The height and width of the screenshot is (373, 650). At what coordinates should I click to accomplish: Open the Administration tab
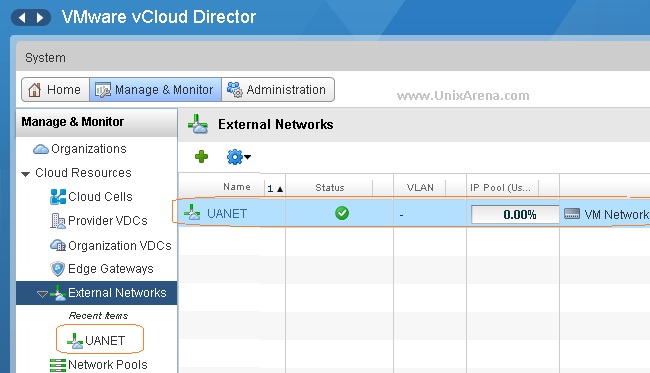coord(278,90)
